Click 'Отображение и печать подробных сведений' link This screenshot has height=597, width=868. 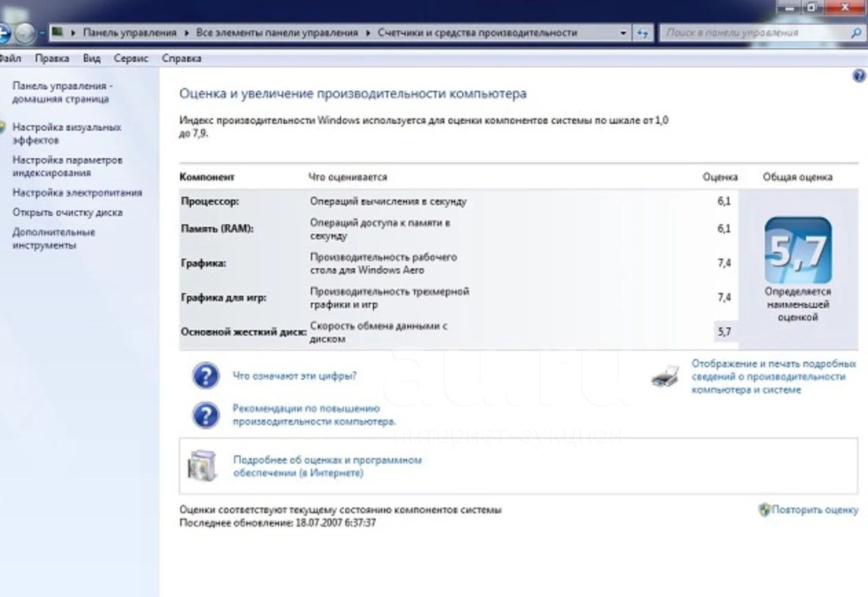pos(774,376)
